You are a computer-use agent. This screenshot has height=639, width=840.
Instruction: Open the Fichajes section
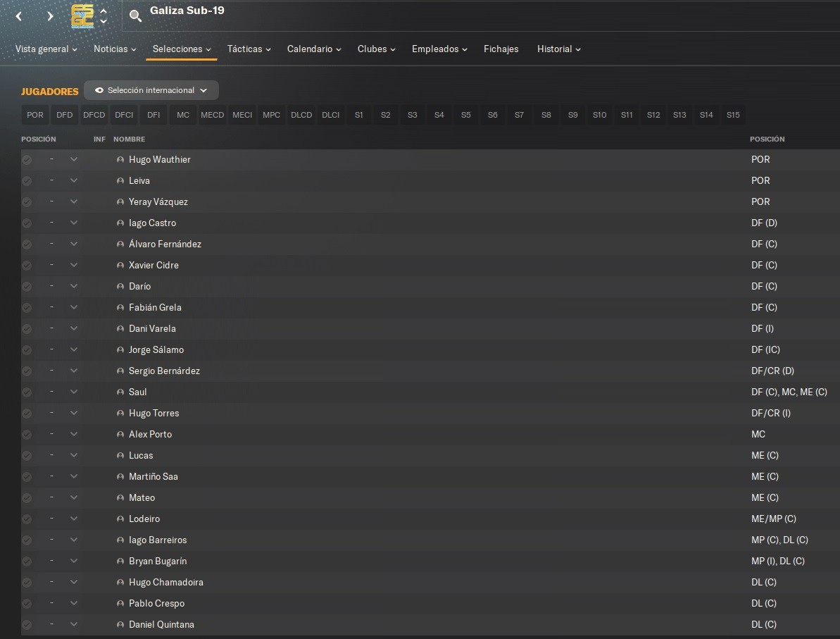click(x=501, y=49)
